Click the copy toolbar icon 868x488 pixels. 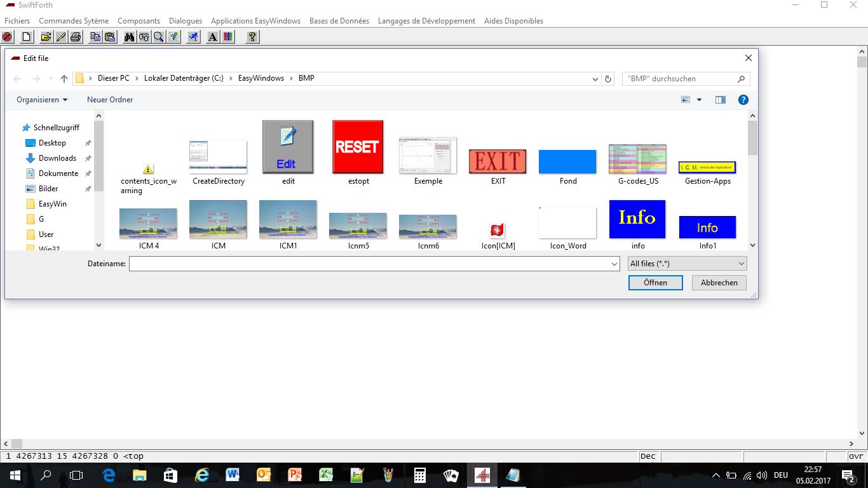[x=95, y=37]
